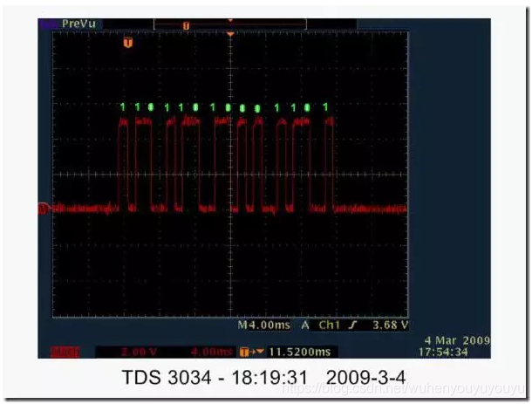Click the T arrow delay icon
This screenshot has height=404, width=532.
[x=251, y=352]
